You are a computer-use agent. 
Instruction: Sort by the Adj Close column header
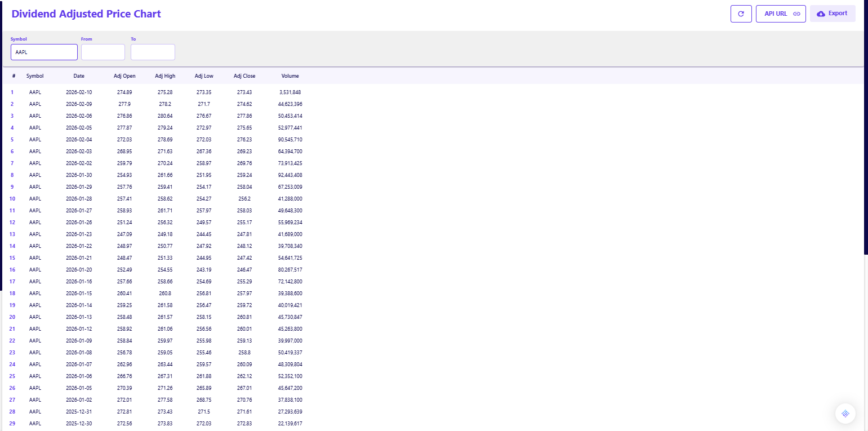tap(244, 76)
